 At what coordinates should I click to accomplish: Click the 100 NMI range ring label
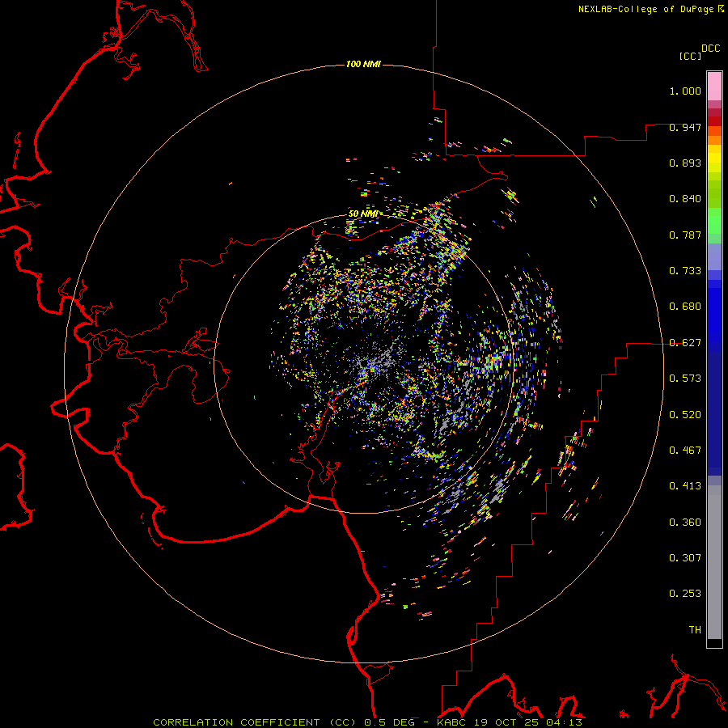[x=363, y=64]
